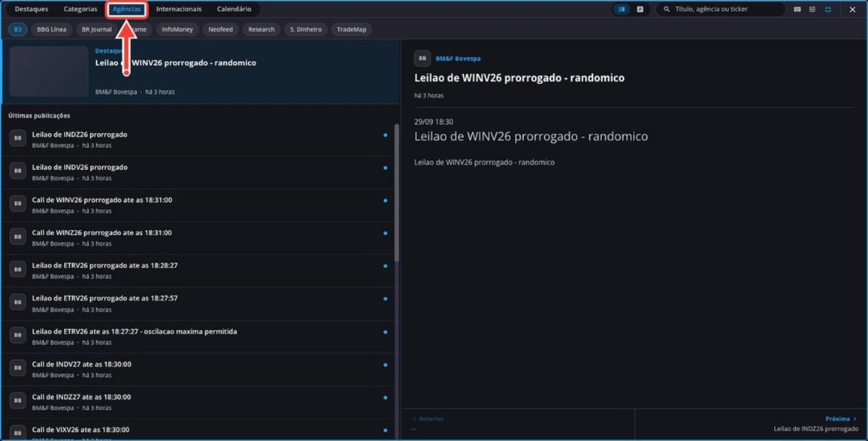
Task: Open featured headline Leilao de WINV26 prorrogado - randomico
Action: click(175, 62)
